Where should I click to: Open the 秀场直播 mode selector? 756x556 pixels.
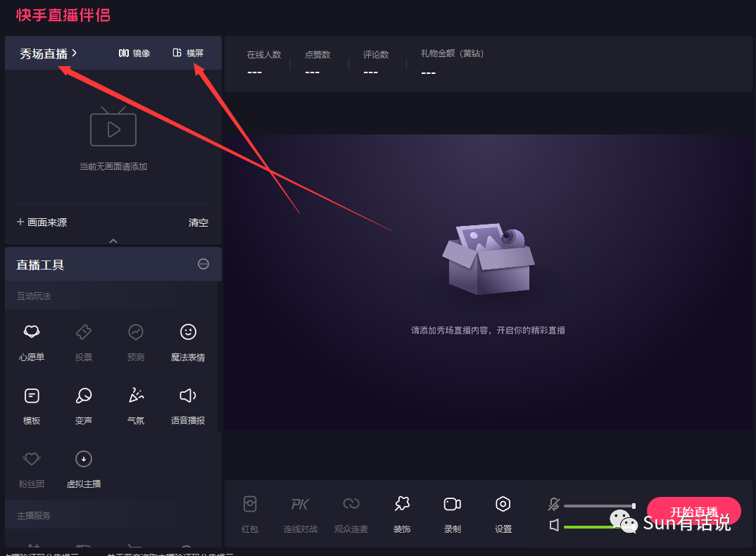[48, 53]
